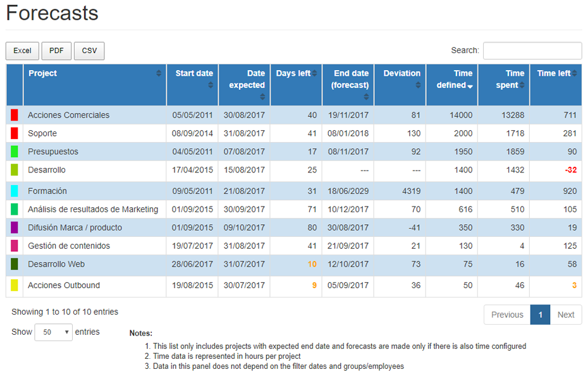This screenshot has width=588, height=379.
Task: Click the Time left sort icon
Action: [574, 74]
